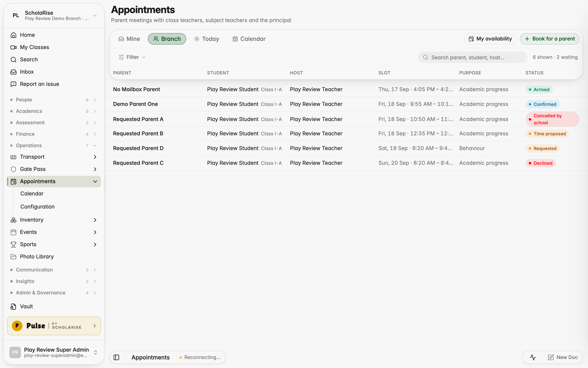Click the Pulse by ScholaRise banner

(x=54, y=326)
